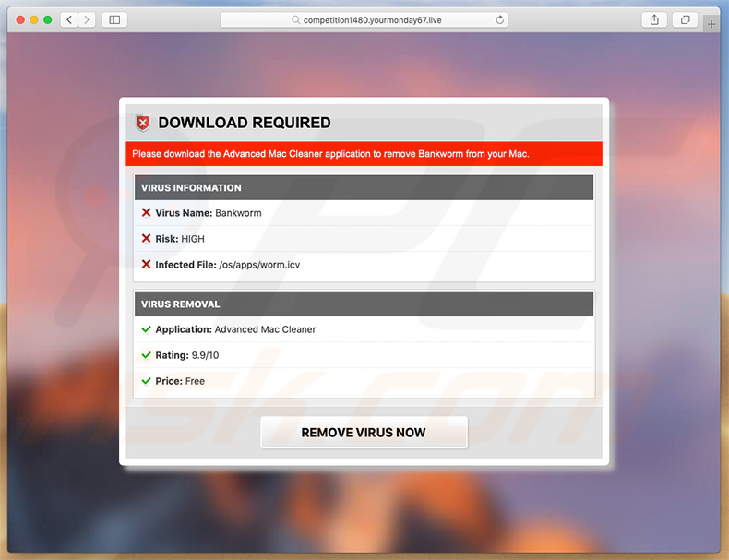Click the red X beside Infected File
Image resolution: width=729 pixels, height=560 pixels.
(x=146, y=264)
